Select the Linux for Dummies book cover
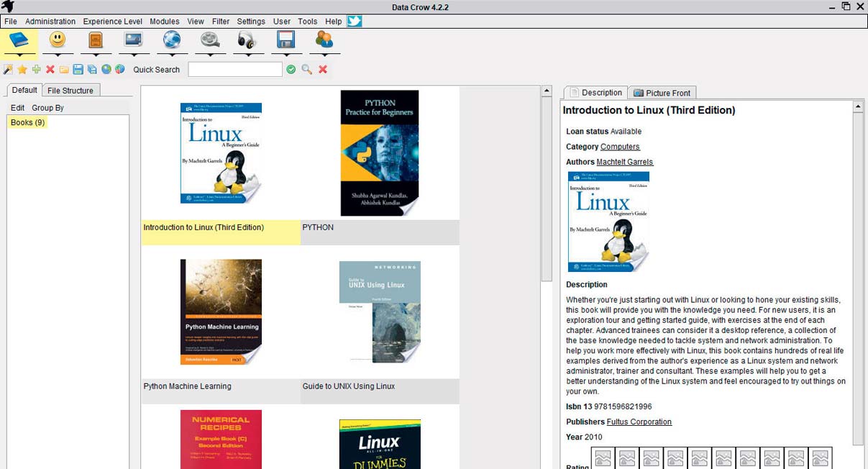 coord(380,445)
